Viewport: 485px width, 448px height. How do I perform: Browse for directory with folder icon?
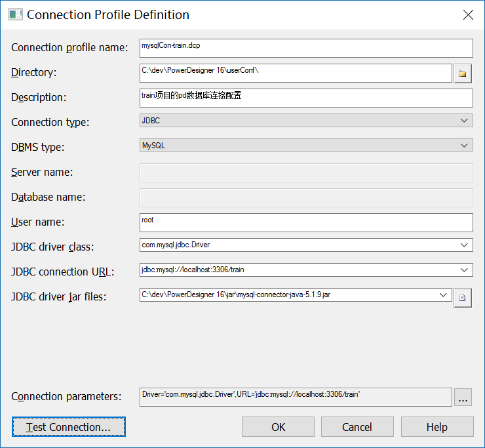point(463,73)
